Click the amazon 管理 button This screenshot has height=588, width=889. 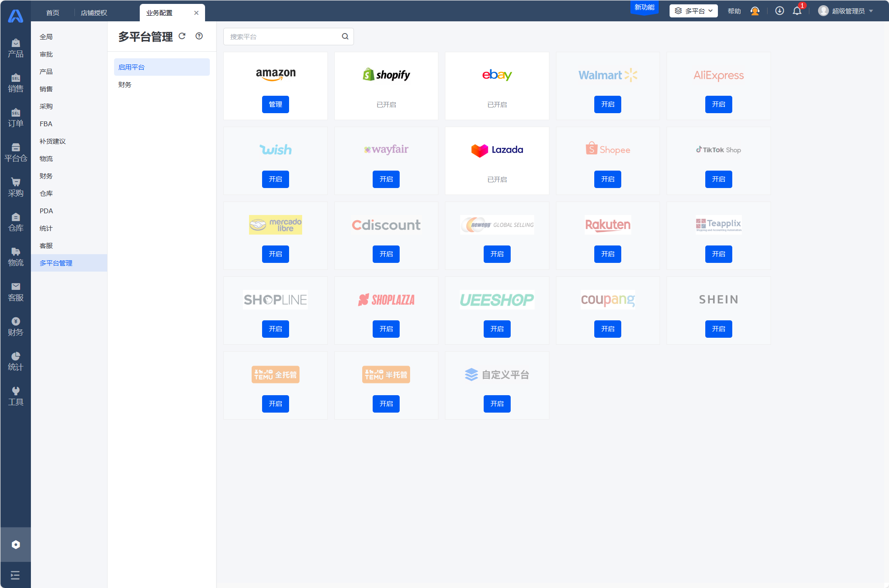pos(275,104)
